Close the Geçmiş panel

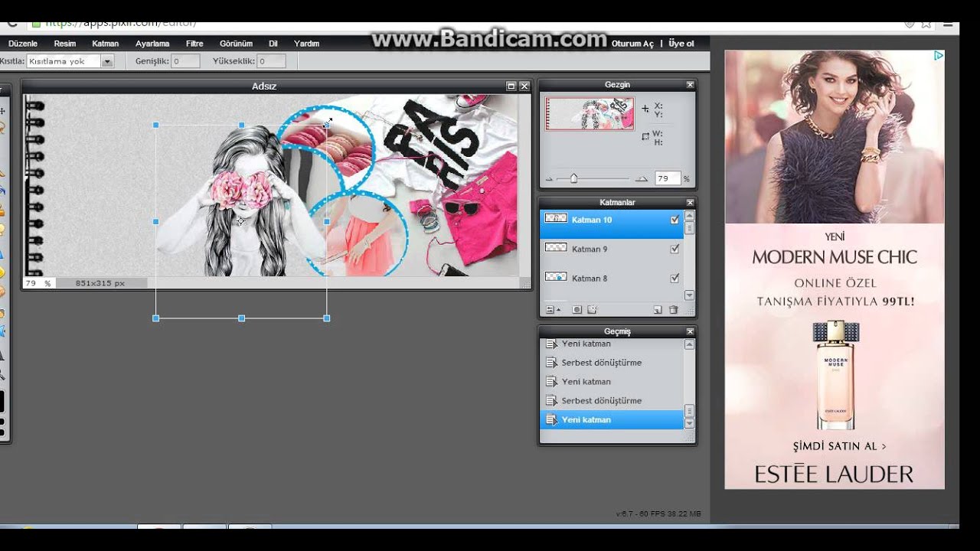(x=690, y=331)
